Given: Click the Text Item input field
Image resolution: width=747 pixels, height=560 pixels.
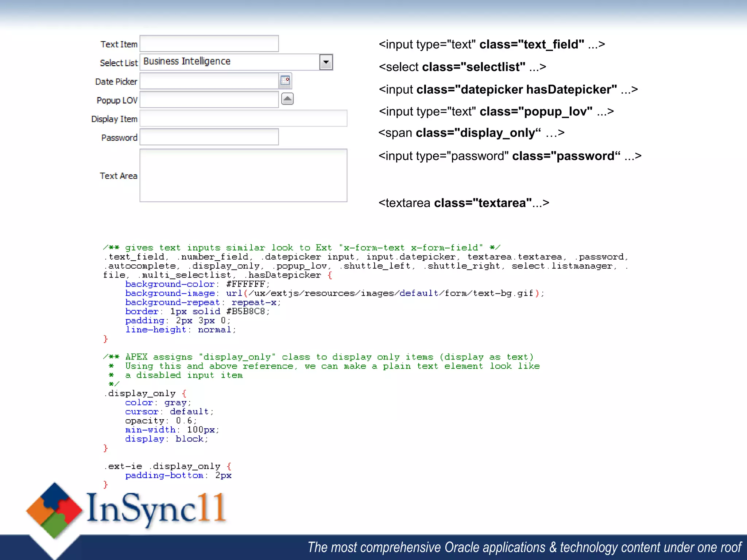Looking at the screenshot, I should pos(209,44).
